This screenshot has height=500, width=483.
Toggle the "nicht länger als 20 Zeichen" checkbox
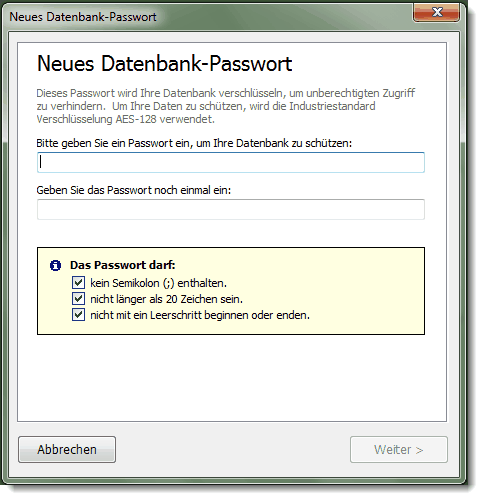coord(78,299)
